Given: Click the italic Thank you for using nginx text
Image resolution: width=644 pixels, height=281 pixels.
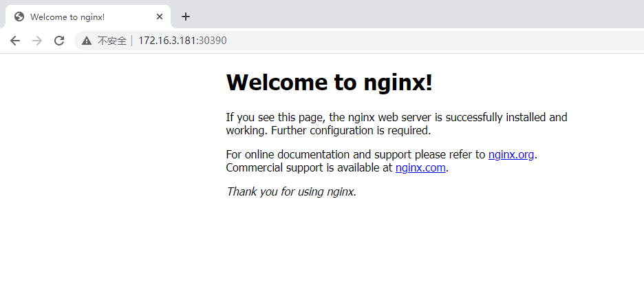Looking at the screenshot, I should click(x=291, y=191).
